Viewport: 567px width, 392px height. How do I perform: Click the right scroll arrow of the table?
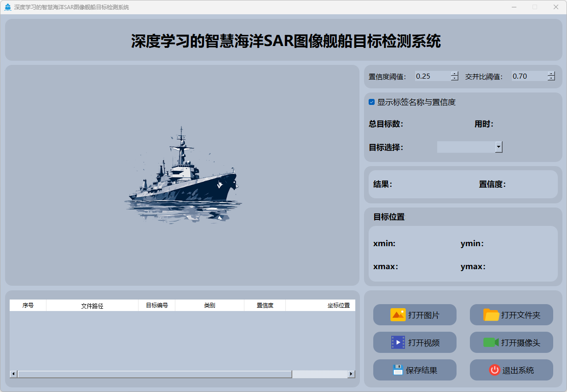pos(351,374)
